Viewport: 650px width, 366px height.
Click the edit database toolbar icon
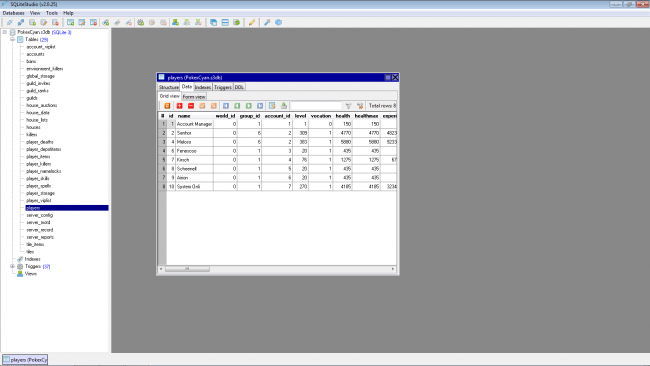[44, 22]
